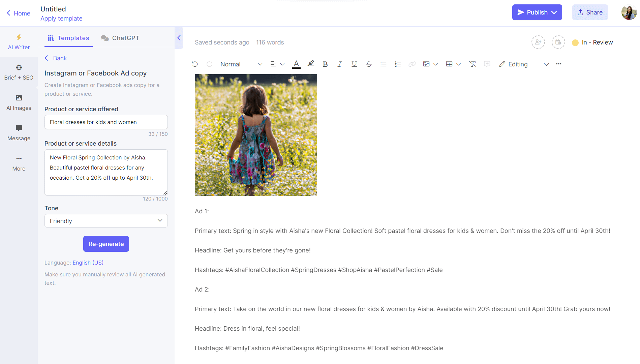Screen dimensions: 640x364
Task: Click the 116 words counter
Action: click(x=270, y=42)
